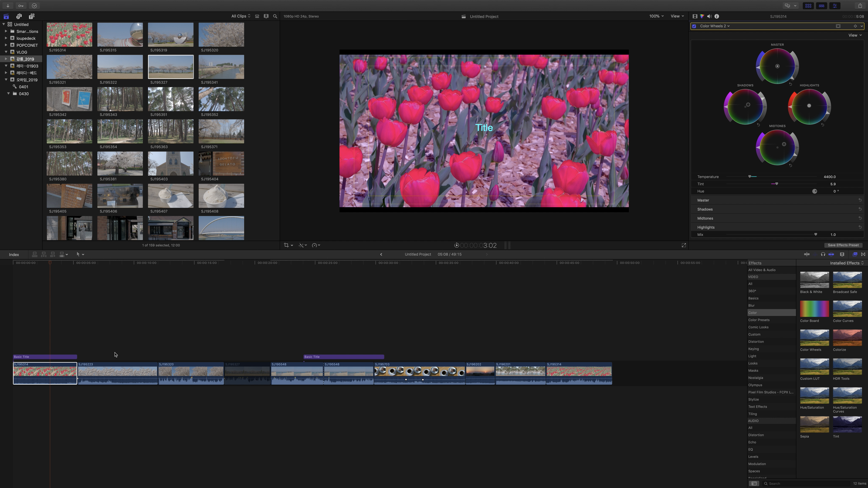Open the info inspector icon
The image size is (868, 488).
point(717,16)
